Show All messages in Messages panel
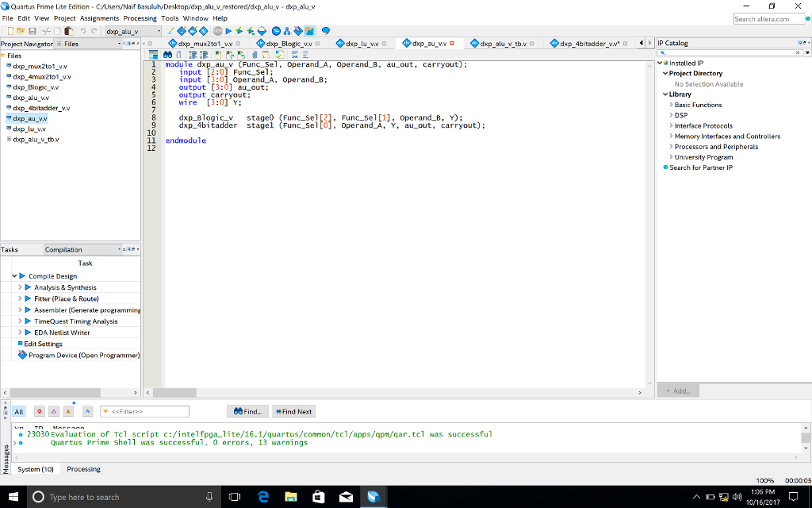This screenshot has width=812, height=508. pyautogui.click(x=19, y=411)
